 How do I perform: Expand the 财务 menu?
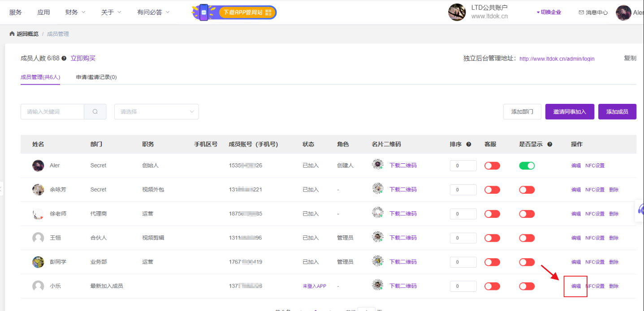[75, 12]
